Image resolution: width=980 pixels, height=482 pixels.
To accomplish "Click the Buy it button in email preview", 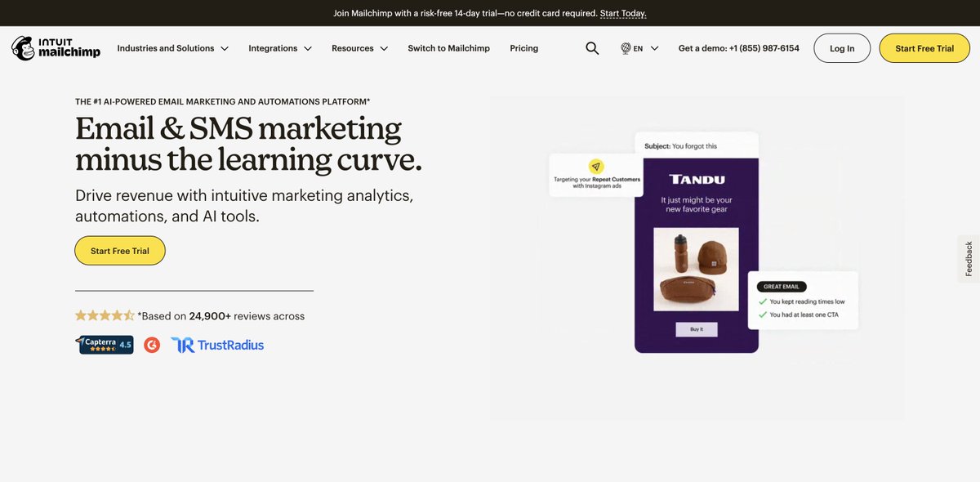I will coord(696,329).
